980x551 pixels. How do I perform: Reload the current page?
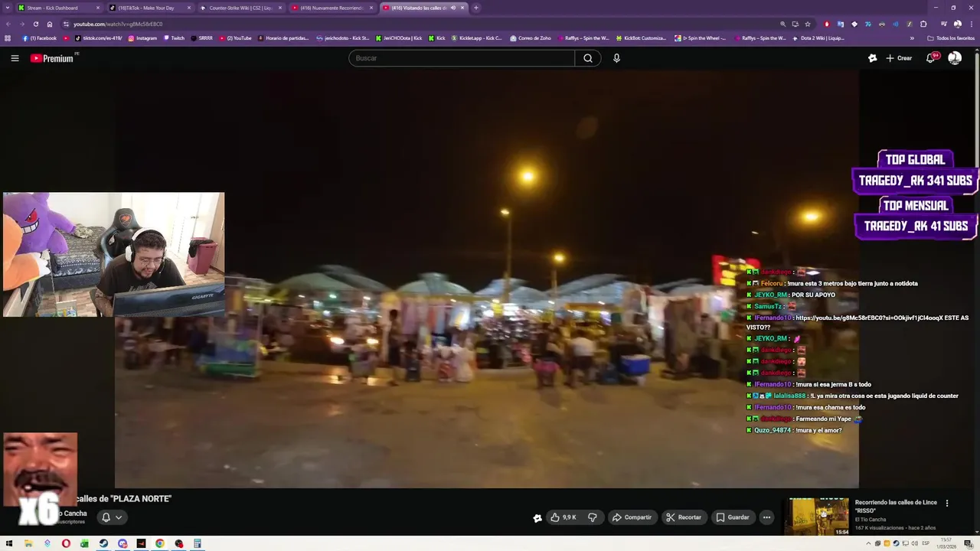pos(36,24)
